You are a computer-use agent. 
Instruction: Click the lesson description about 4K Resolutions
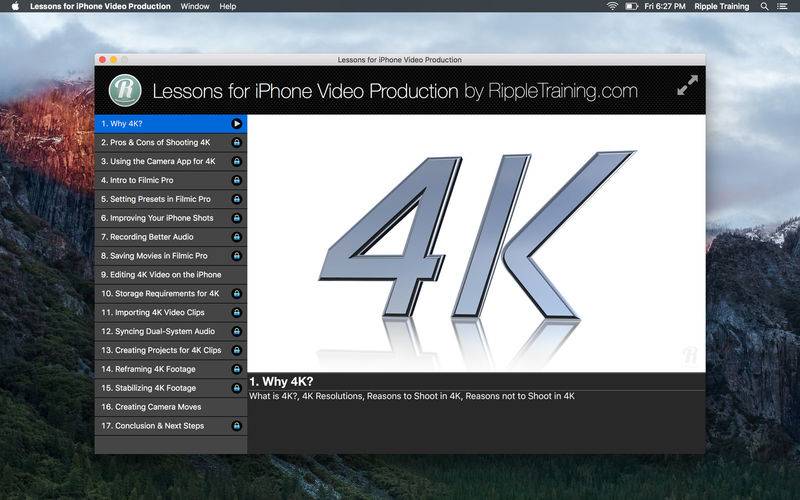[412, 396]
